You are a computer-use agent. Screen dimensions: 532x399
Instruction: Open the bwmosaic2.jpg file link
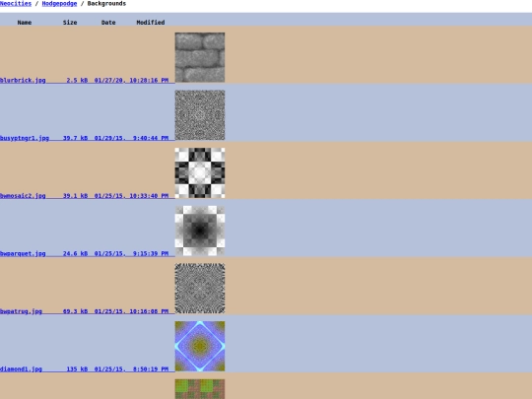pyautogui.click(x=23, y=196)
